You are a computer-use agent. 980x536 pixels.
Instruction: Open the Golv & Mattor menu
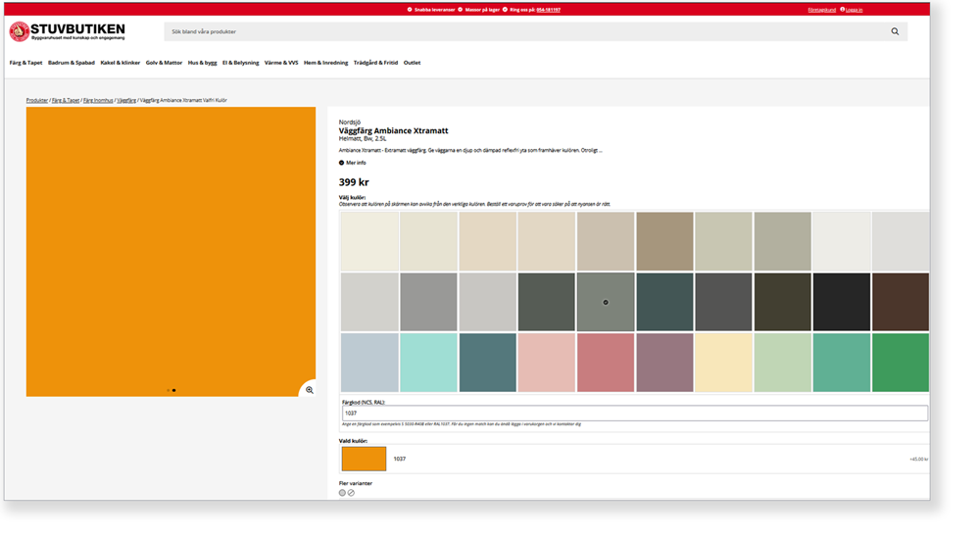[x=164, y=63]
